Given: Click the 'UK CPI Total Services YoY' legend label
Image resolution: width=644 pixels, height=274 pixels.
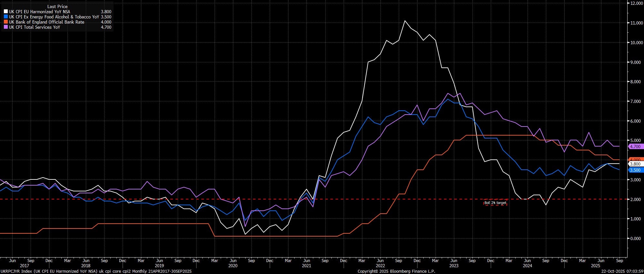Looking at the screenshot, I should click(34, 27).
